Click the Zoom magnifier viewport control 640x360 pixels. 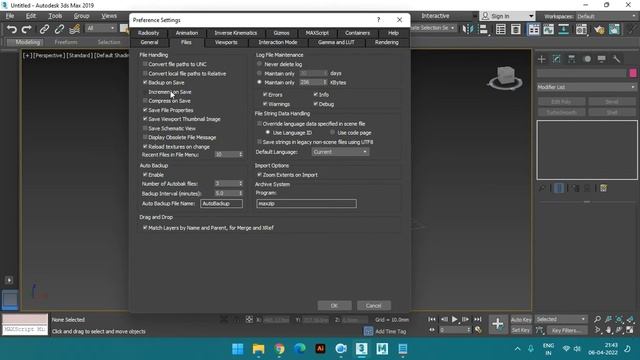coord(598,319)
